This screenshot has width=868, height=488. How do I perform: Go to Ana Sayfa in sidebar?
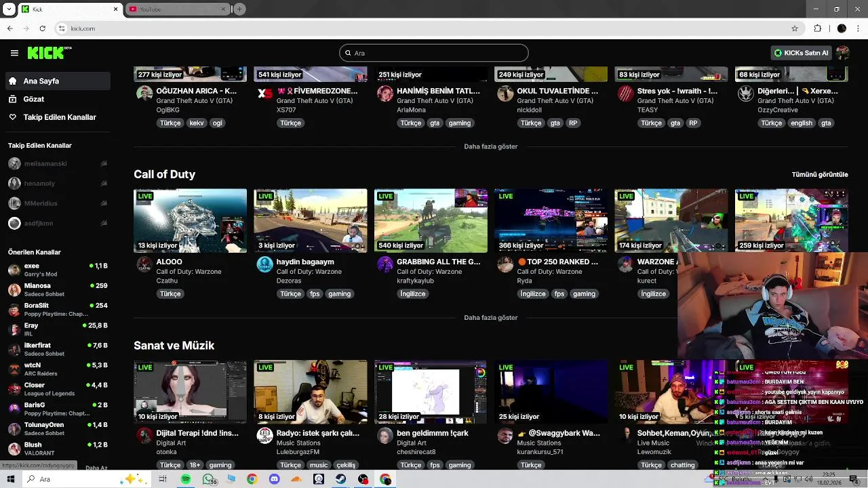(x=58, y=81)
